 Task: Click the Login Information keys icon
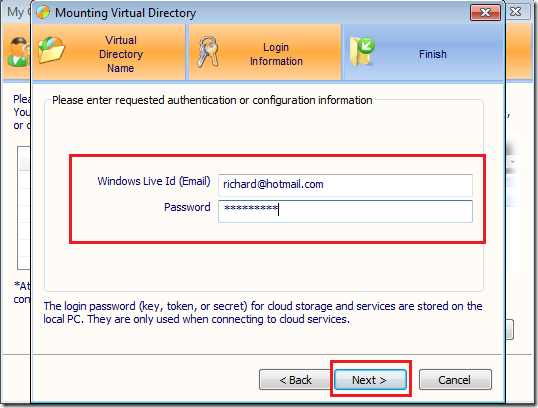point(207,51)
